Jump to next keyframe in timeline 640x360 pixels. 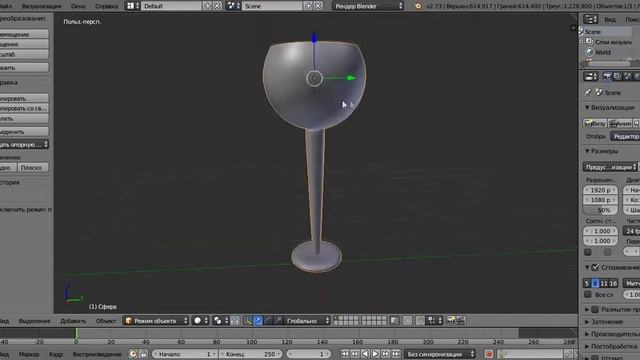pos(385,354)
